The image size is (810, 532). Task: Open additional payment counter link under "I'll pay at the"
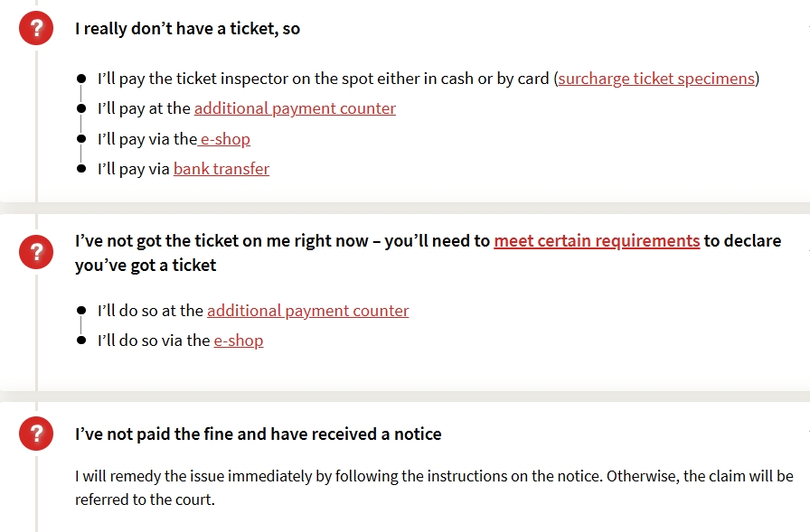tap(295, 108)
